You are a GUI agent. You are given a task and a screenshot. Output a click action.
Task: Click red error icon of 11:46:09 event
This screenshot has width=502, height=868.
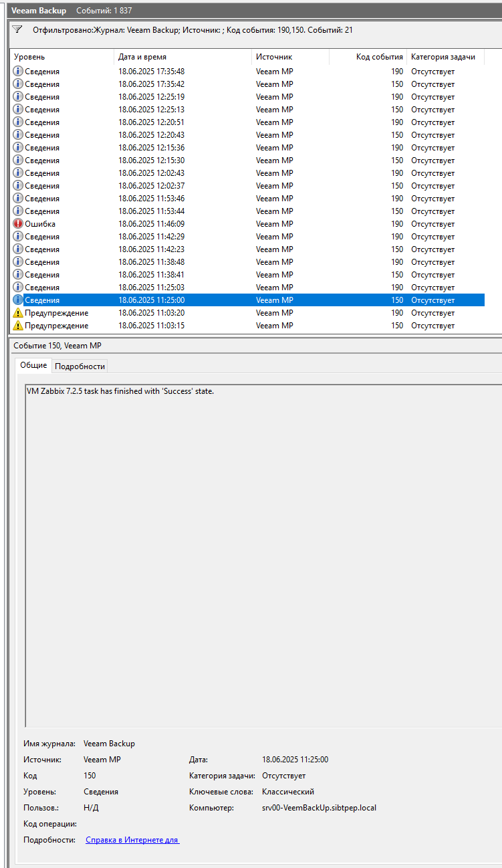click(18, 224)
